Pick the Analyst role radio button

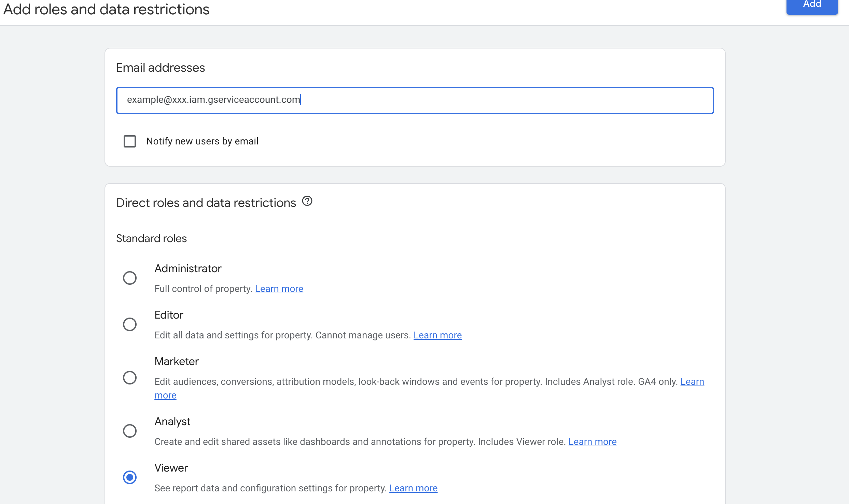point(130,431)
